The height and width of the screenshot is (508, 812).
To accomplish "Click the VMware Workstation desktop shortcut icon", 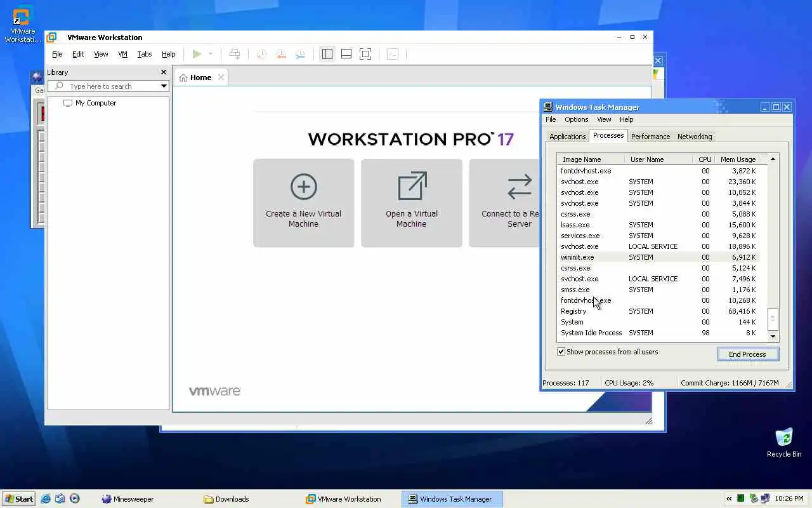I will pyautogui.click(x=23, y=25).
